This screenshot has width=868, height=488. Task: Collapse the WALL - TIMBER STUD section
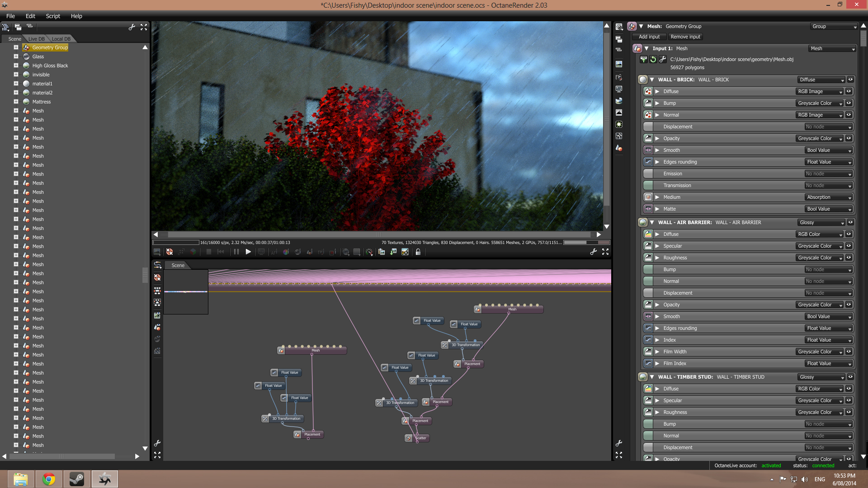[652, 377]
